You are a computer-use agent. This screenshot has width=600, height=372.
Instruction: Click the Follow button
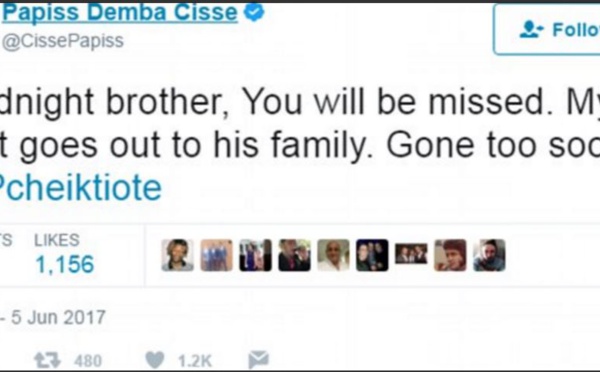(x=547, y=29)
